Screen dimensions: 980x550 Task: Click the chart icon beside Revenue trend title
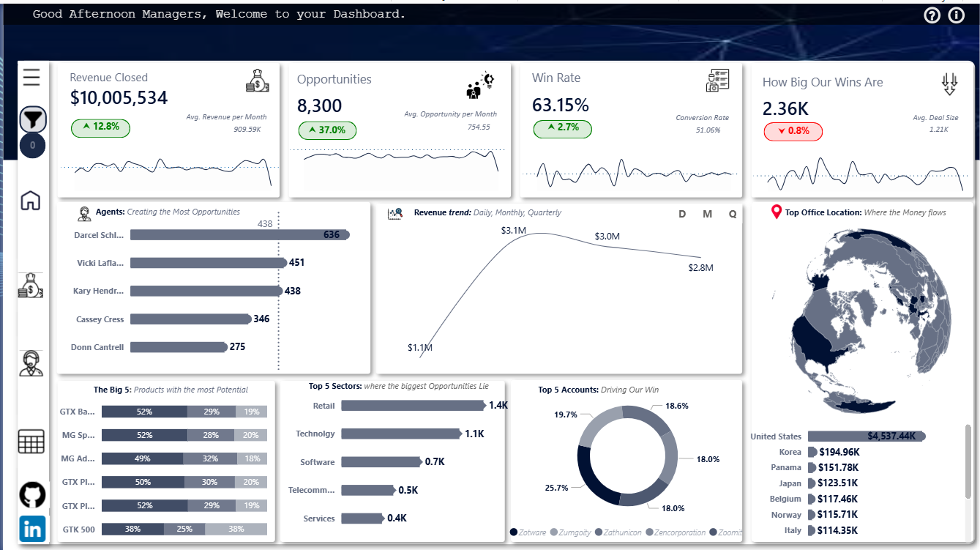(396, 213)
